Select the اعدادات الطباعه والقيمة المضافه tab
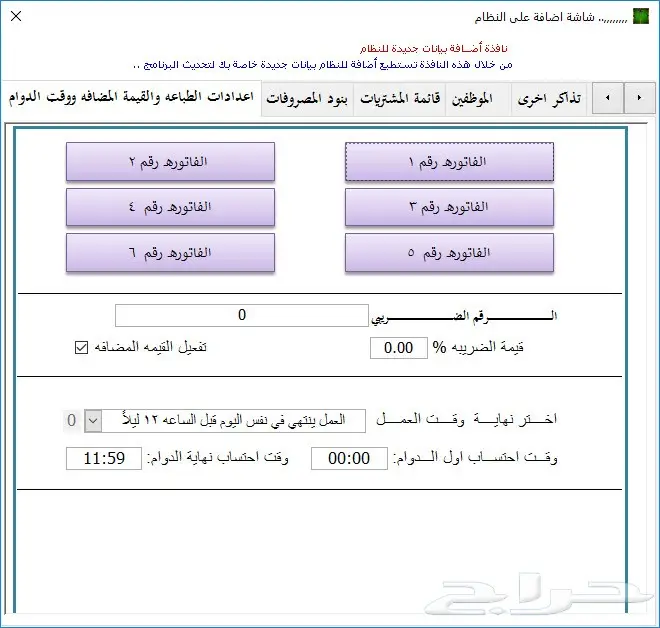This screenshot has height=628, width=660. (x=131, y=98)
